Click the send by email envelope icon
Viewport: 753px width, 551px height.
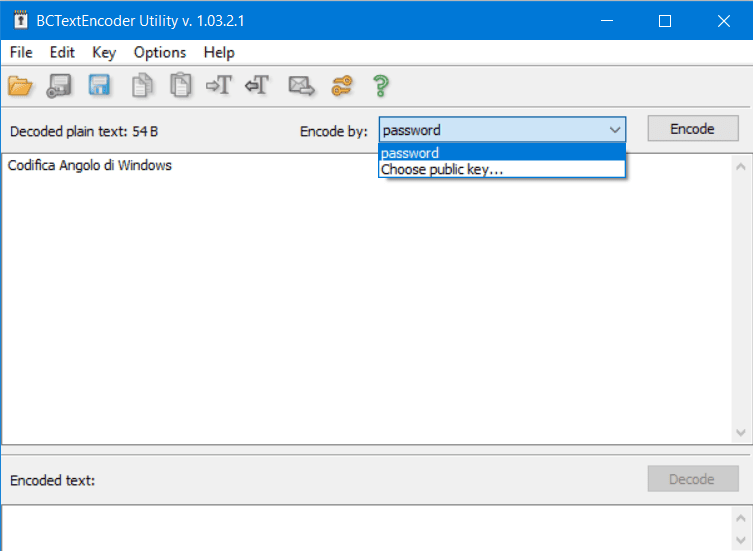(x=301, y=86)
